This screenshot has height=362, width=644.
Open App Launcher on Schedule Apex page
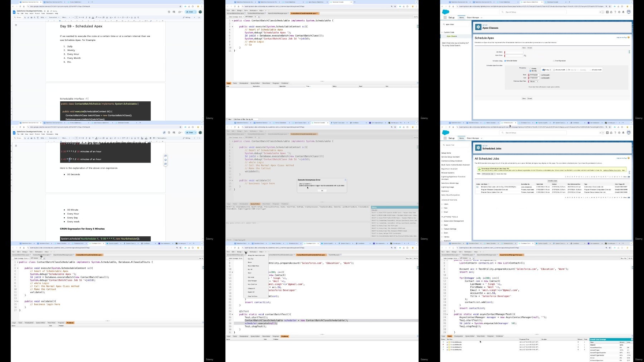pos(445,18)
